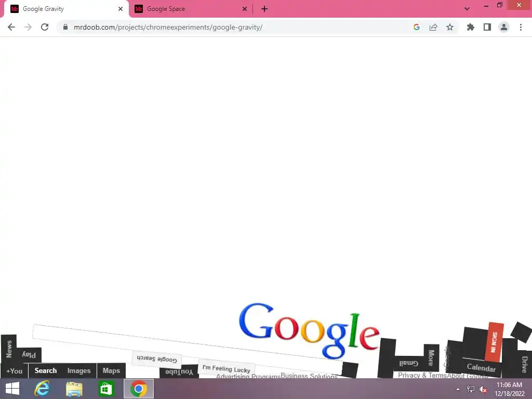The width and height of the screenshot is (532, 399).
Task: Select the Maps menu item
Action: [111, 370]
